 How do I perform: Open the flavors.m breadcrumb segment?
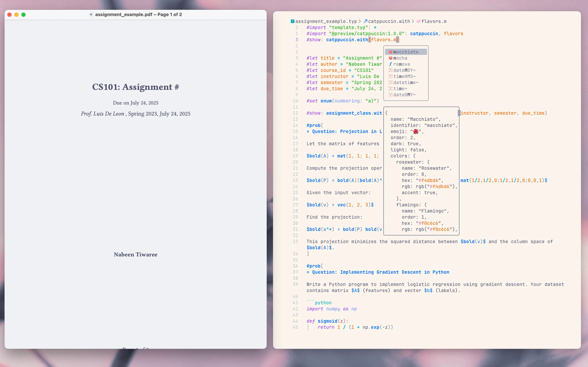coord(434,21)
